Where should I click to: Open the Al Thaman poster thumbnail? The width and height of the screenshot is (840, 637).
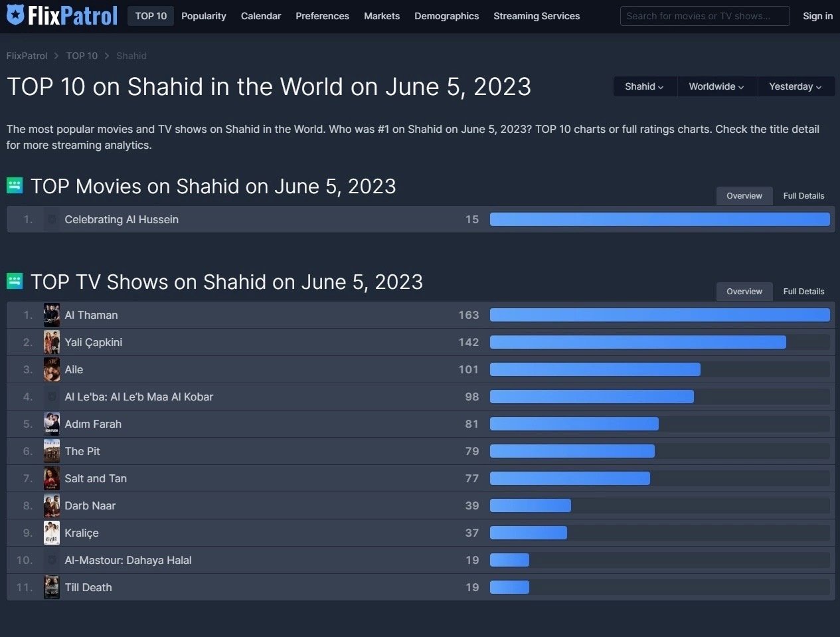click(52, 315)
